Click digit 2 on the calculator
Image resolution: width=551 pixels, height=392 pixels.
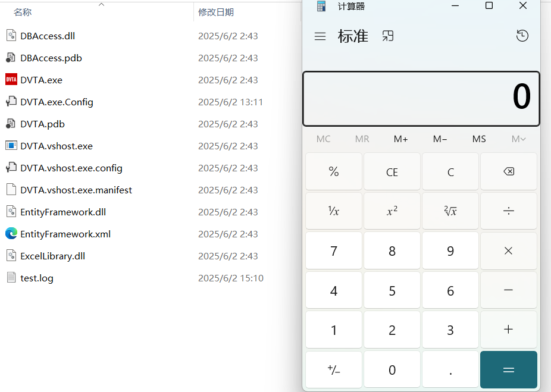coord(392,330)
